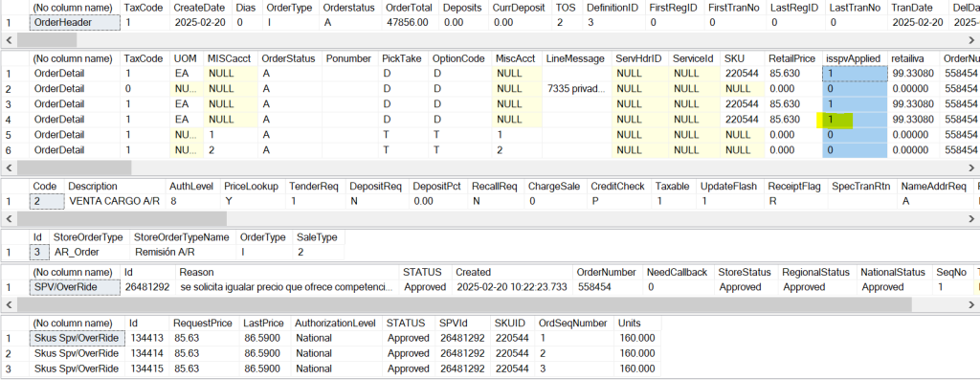
Task: Click right scroll arrow of OrderDetail grid
Action: [x=972, y=168]
